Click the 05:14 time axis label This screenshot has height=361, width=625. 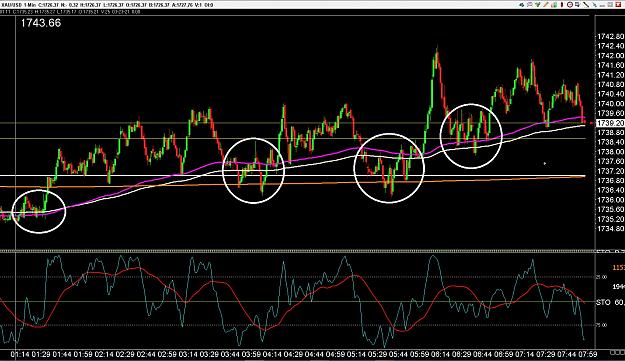pos(357,354)
